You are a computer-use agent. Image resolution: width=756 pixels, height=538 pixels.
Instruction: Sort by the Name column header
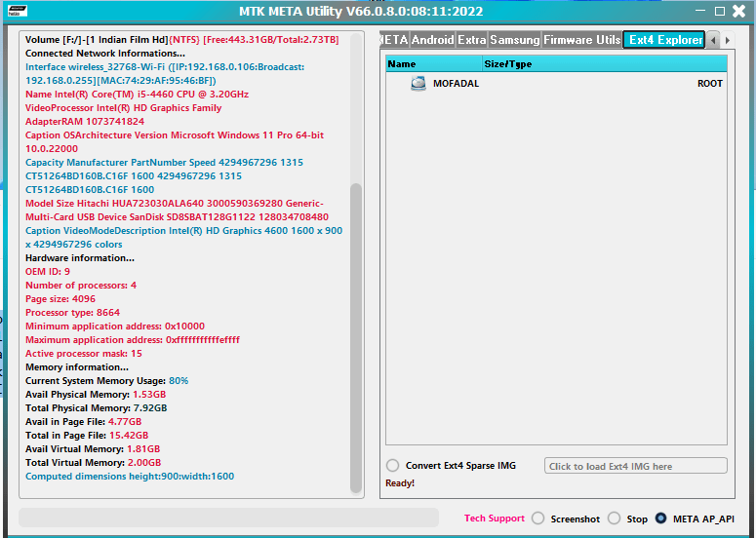[x=434, y=63]
